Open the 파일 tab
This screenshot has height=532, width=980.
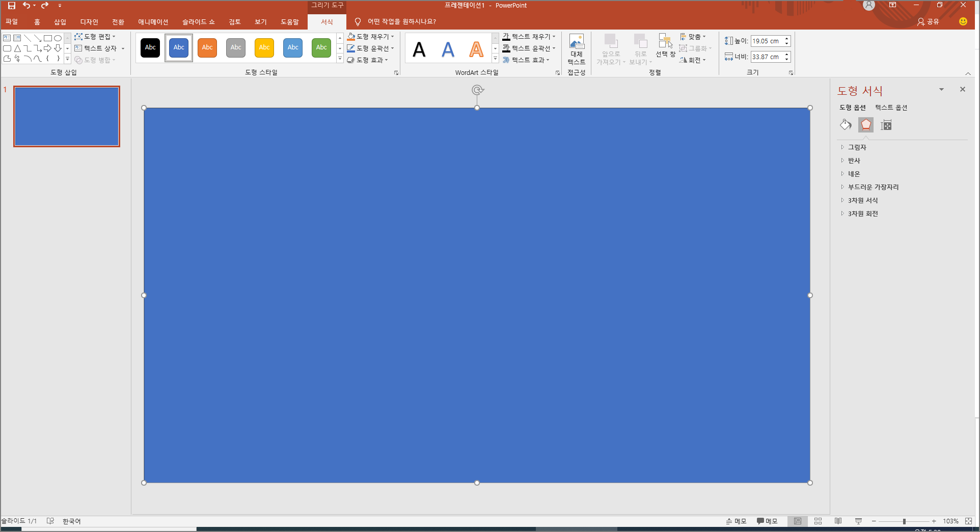pos(12,22)
